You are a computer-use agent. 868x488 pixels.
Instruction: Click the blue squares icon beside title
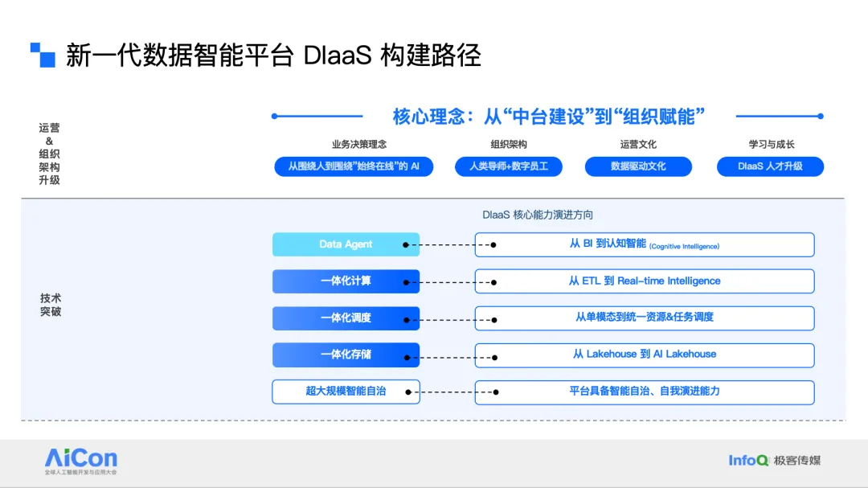pyautogui.click(x=43, y=55)
